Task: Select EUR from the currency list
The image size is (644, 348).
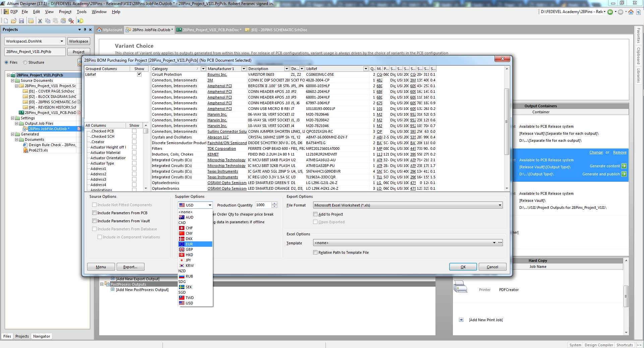Action: pyautogui.click(x=189, y=244)
